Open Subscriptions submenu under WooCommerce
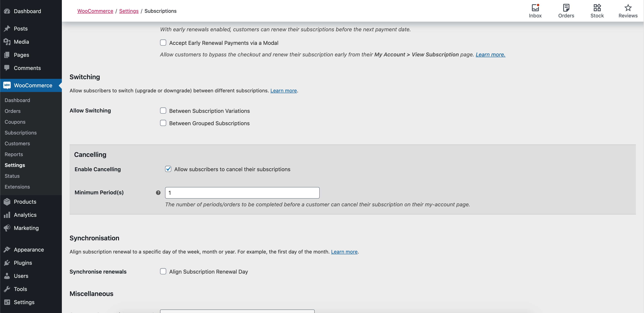The image size is (644, 313). [20, 133]
